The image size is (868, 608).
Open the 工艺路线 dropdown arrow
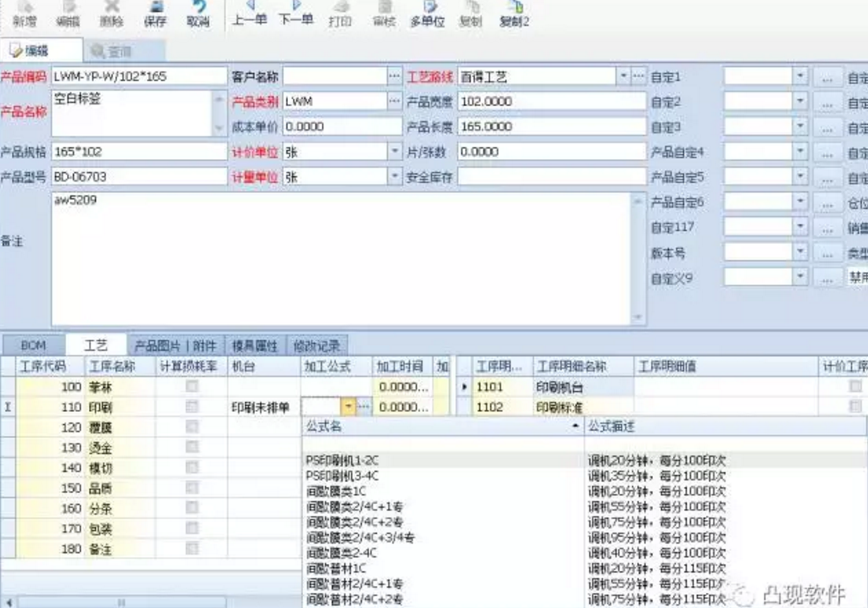point(623,77)
